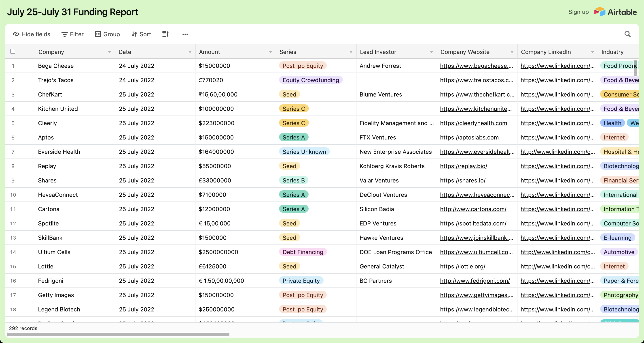The width and height of the screenshot is (644, 343).
Task: Open the aptoslabs.com link
Action: 469,137
